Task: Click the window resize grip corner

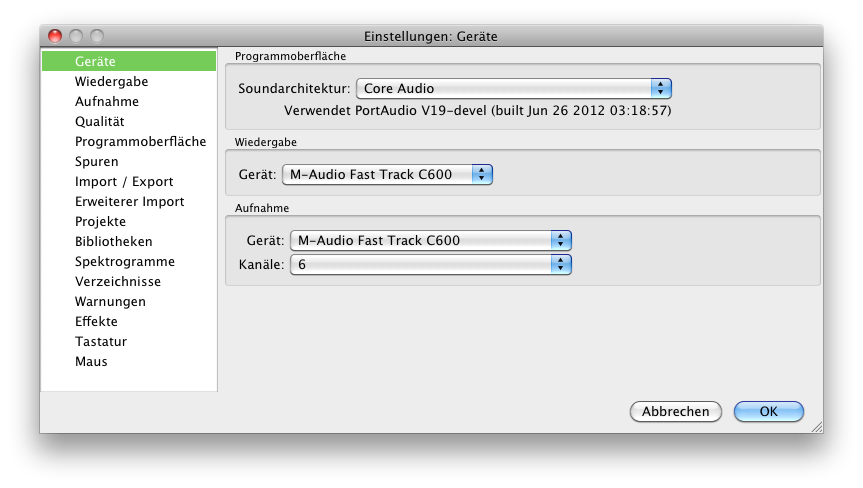Action: [x=817, y=427]
